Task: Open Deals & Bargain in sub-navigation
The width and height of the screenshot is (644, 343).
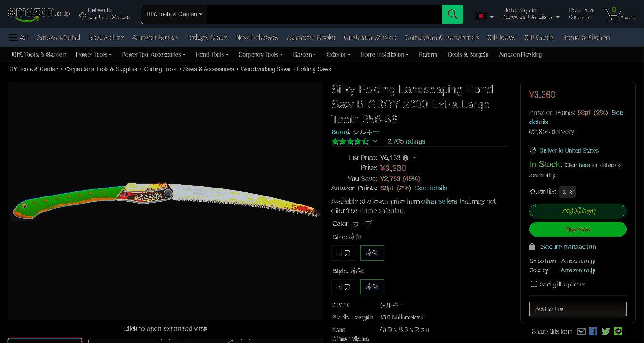Action: 468,55
